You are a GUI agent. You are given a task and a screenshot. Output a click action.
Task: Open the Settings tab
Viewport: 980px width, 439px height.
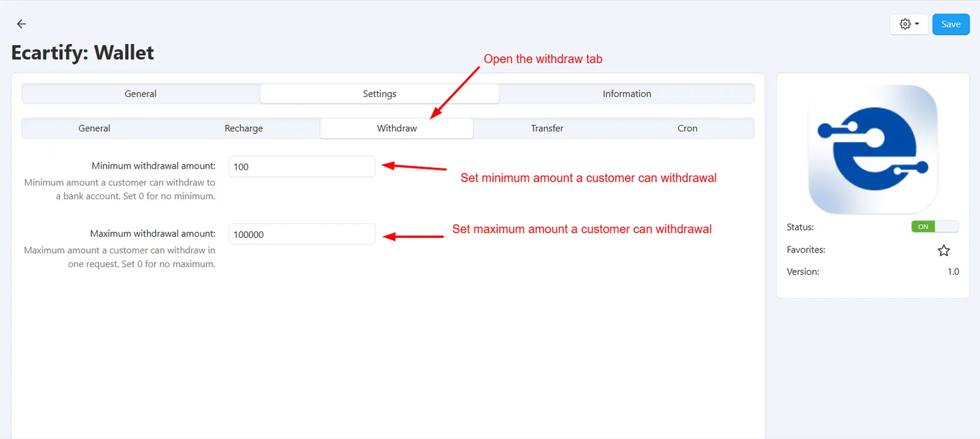pos(380,94)
